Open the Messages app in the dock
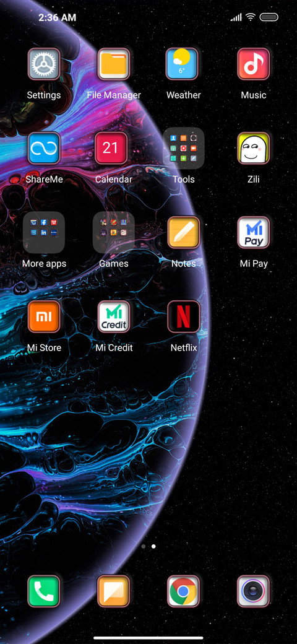Screen dimensions: 297x644 pos(114,591)
